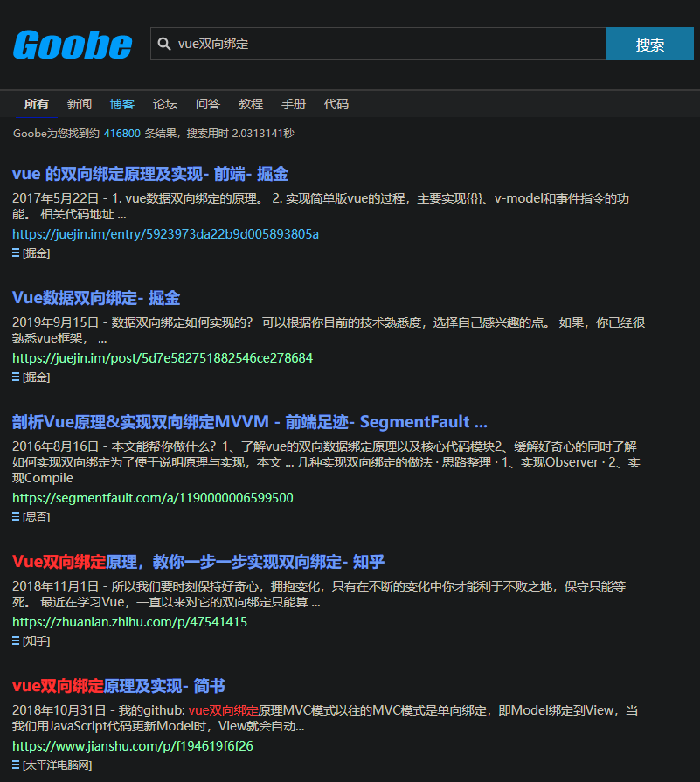Viewport: 700px width, 782px height.
Task: Click the zhuanlan.zhihu.com URL link
Action: coord(129,621)
